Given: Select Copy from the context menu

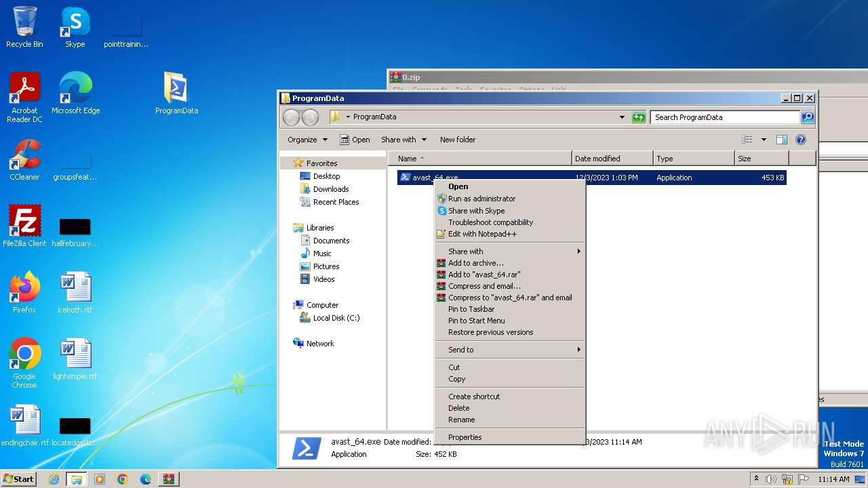Looking at the screenshot, I should (x=510, y=379).
